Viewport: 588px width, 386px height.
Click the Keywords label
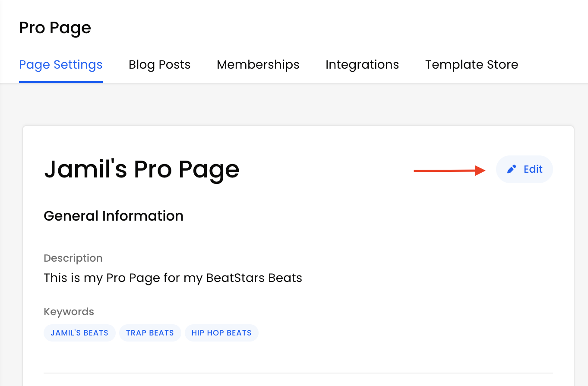(69, 312)
